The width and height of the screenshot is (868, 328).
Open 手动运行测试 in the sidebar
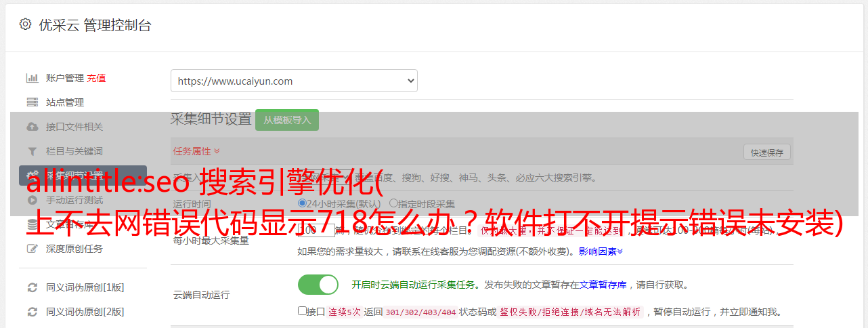click(x=74, y=200)
